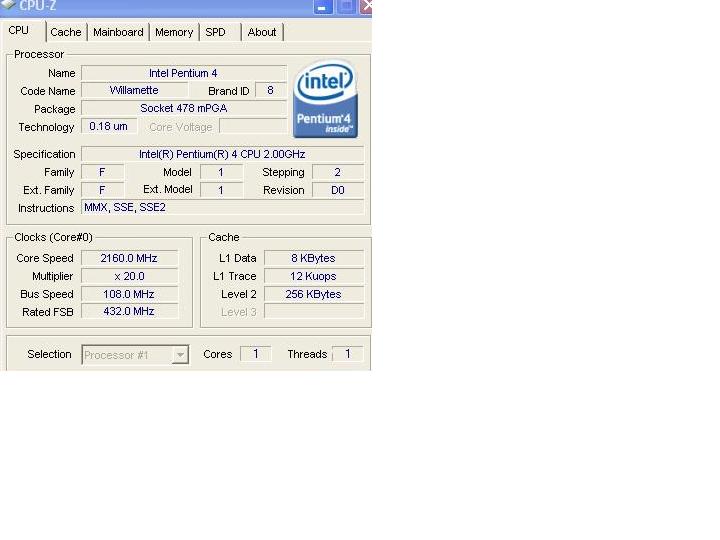720x540 pixels.
Task: Click the Level 2 value 256 KBytes
Action: pos(314,294)
